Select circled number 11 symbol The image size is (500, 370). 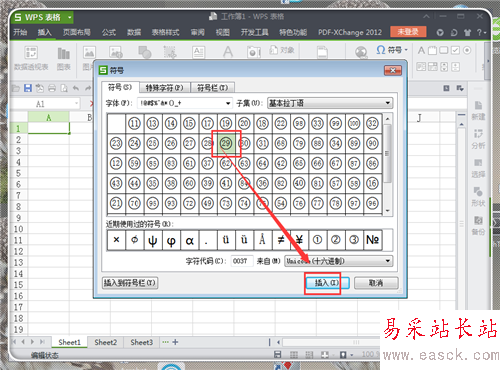click(x=134, y=124)
